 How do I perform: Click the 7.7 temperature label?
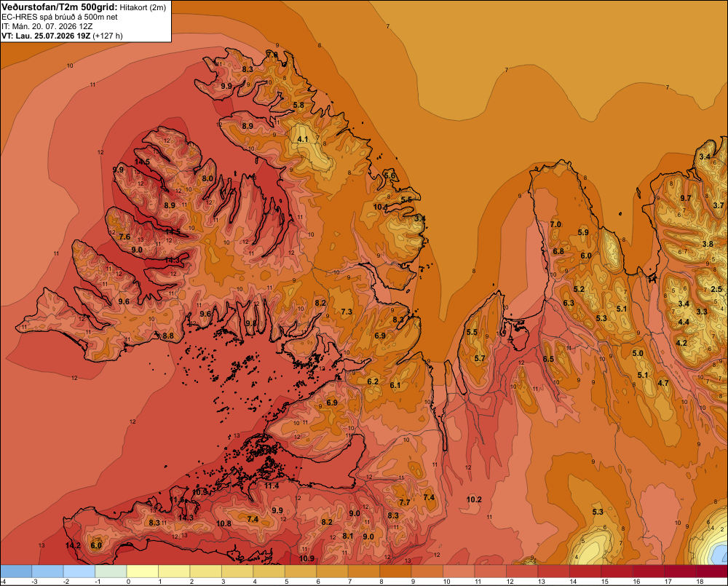[405, 502]
